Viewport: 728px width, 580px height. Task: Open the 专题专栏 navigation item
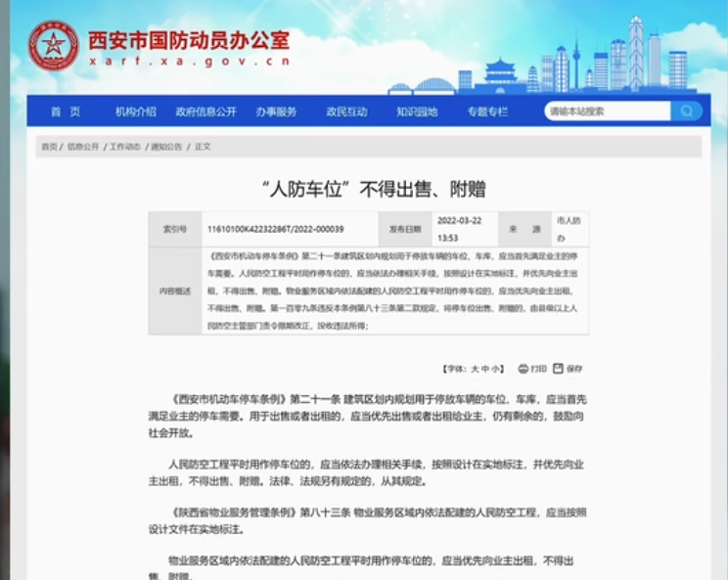click(x=487, y=112)
